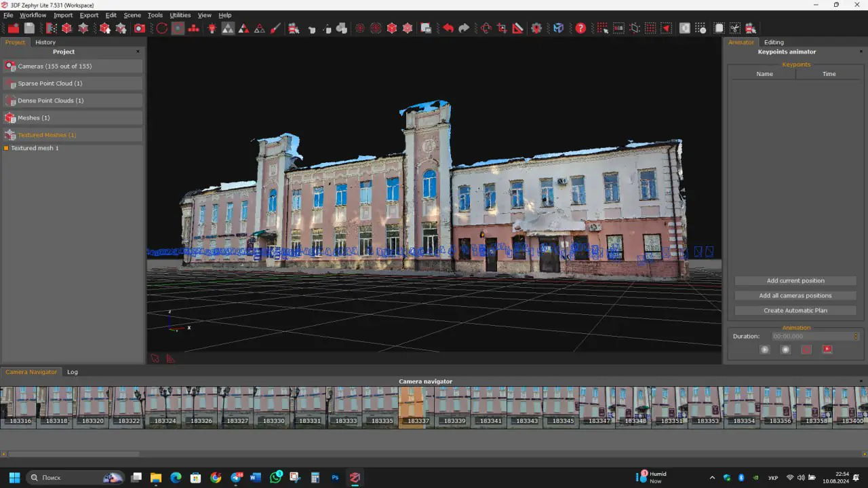
Task: Click the red camera screenshot icon
Action: coord(140,28)
